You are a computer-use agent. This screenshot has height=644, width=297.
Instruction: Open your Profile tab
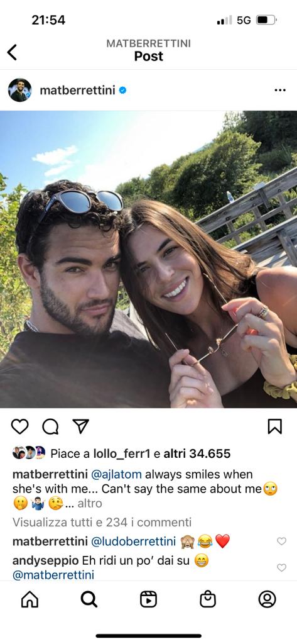point(267,599)
